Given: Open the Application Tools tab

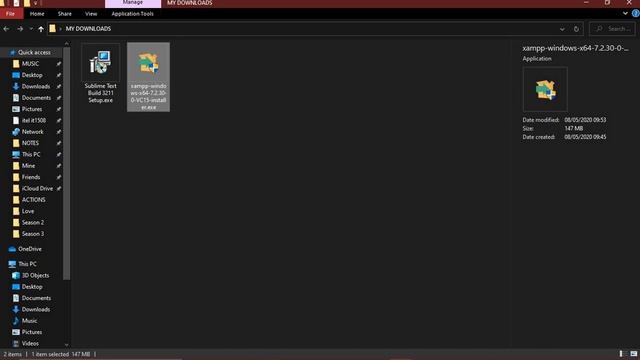Looking at the screenshot, I should pyautogui.click(x=132, y=13).
